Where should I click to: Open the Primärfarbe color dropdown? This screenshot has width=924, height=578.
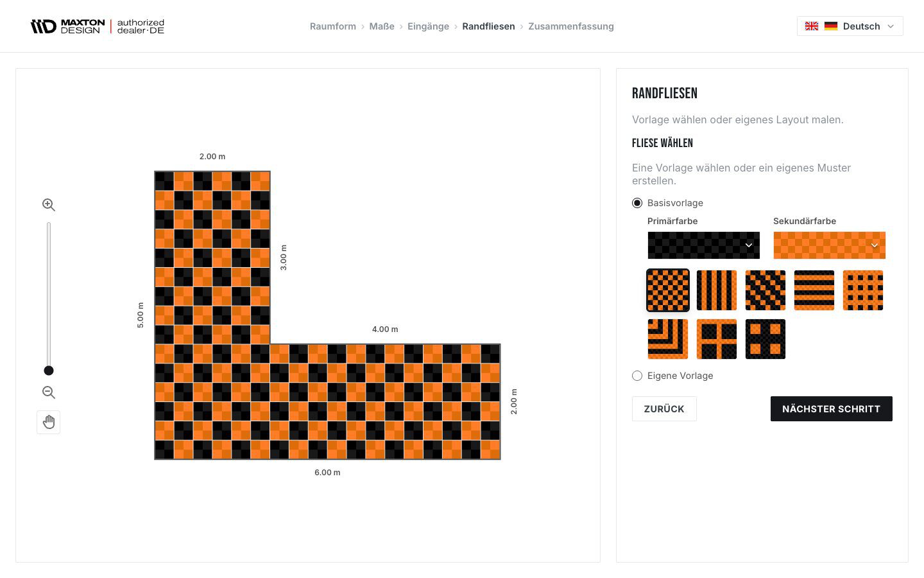coord(704,245)
